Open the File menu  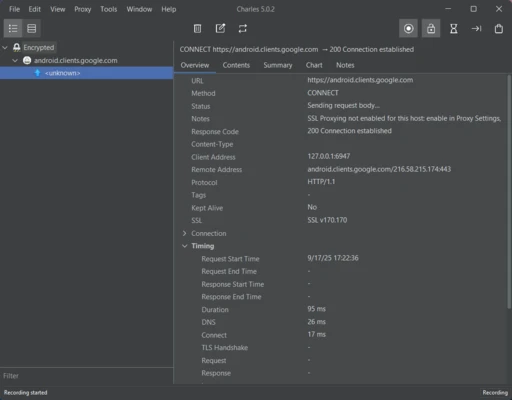pos(14,9)
